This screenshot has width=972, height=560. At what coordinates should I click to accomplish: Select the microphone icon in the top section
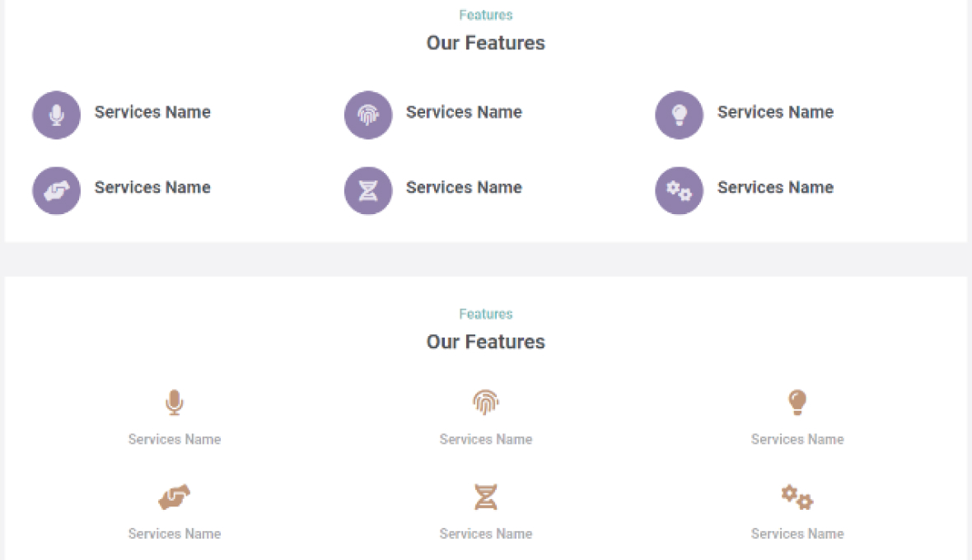(x=56, y=114)
